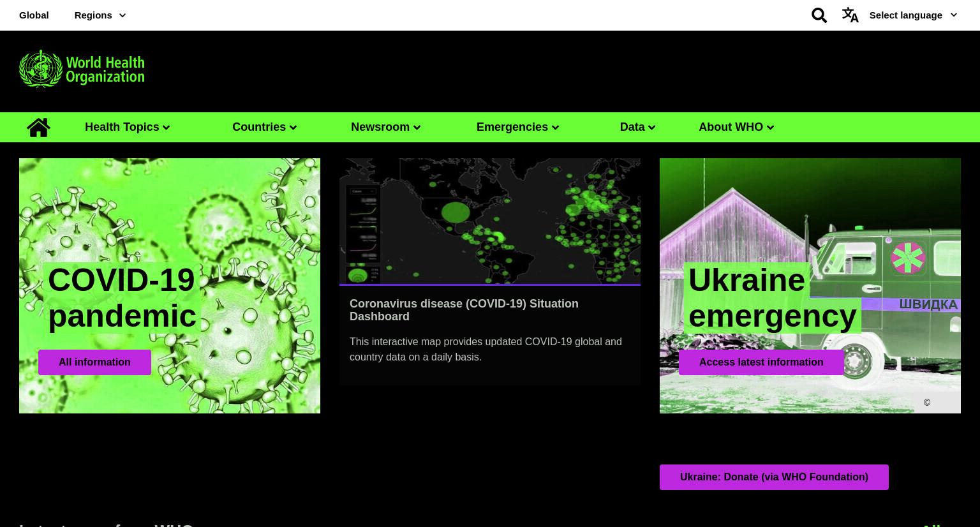Viewport: 980px width, 527px height.
Task: Click Ukraine: Donate (via WHO Foundation) button
Action: (x=774, y=477)
